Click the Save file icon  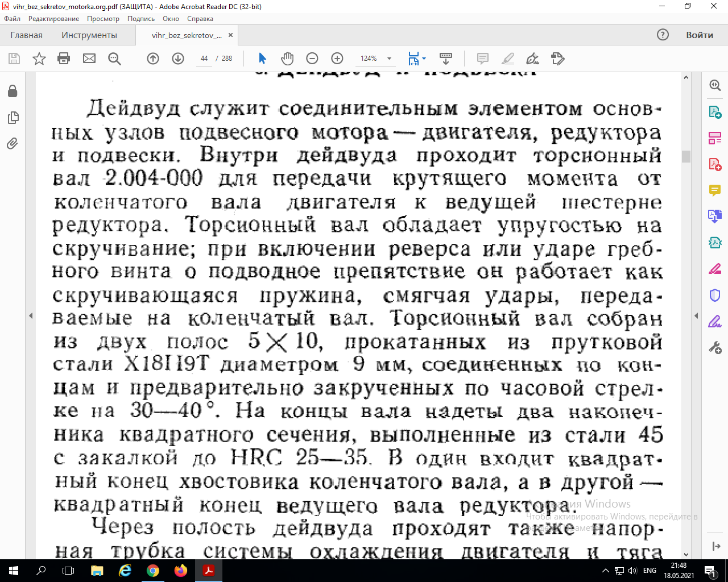coord(14,59)
